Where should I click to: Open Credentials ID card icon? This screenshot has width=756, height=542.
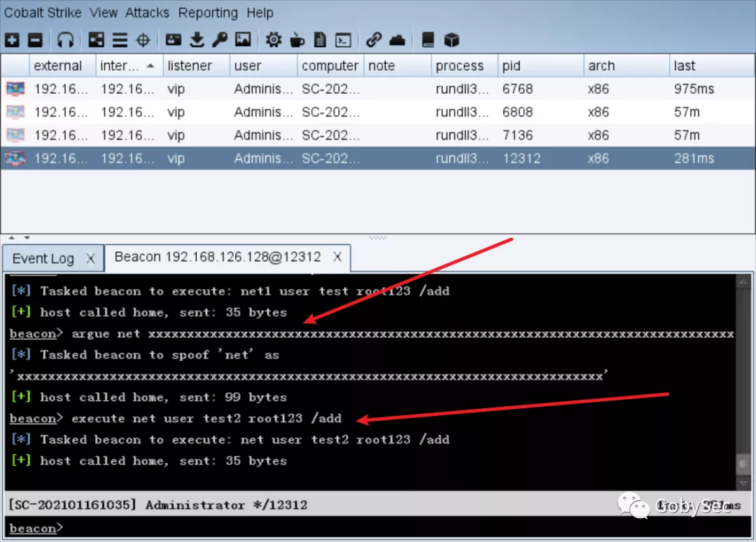(173, 39)
